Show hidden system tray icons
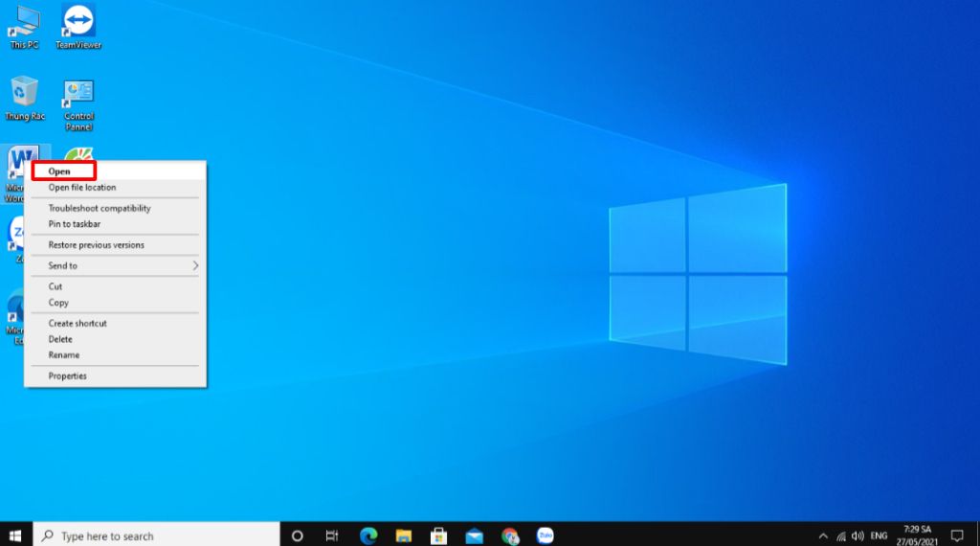This screenshot has width=980, height=546. 823,536
